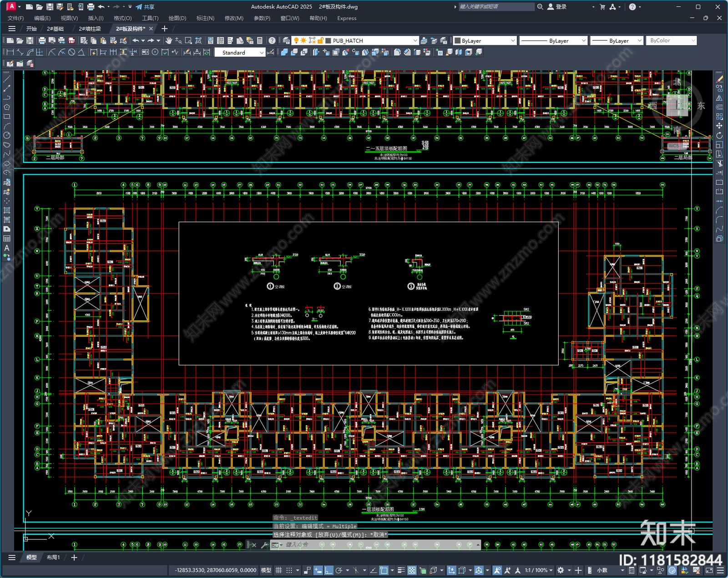Image resolution: width=728 pixels, height=578 pixels.
Task: Click the Angular Dimension icon
Action: tap(81, 52)
